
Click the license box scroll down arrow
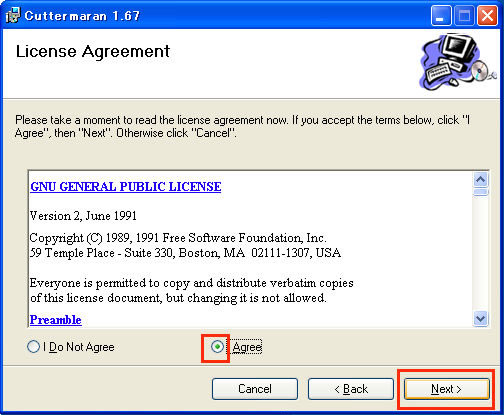tap(480, 319)
